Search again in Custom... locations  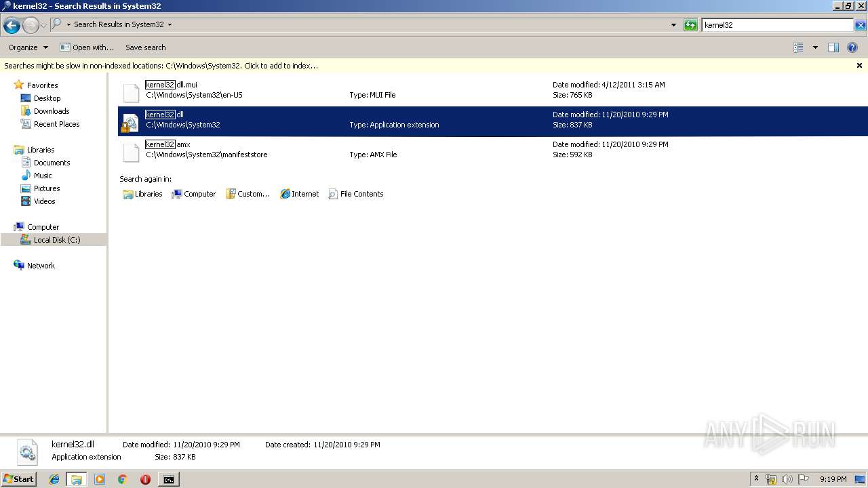[248, 194]
